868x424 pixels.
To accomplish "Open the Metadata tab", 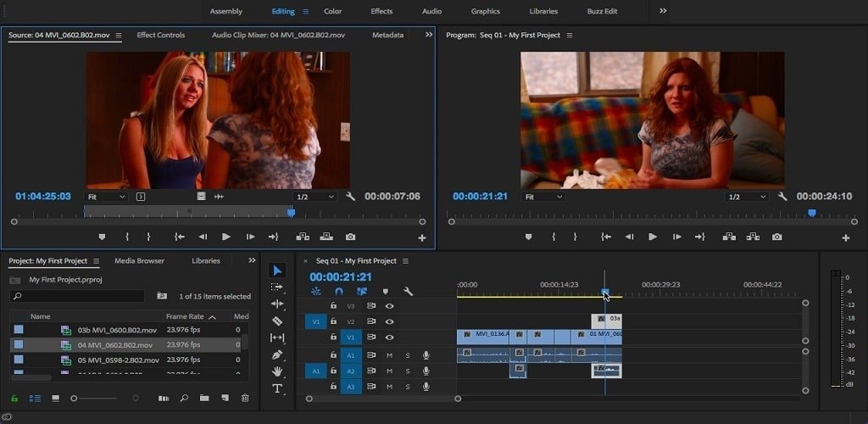I will (x=387, y=35).
